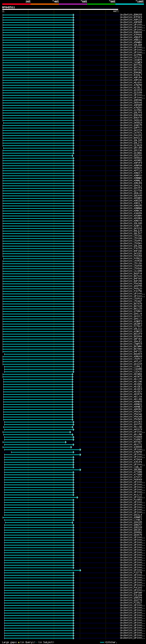Select hit label UniRef100_A7TAM8
Image resolution: width=146 pixels, height=644 pixels.
(131, 472)
